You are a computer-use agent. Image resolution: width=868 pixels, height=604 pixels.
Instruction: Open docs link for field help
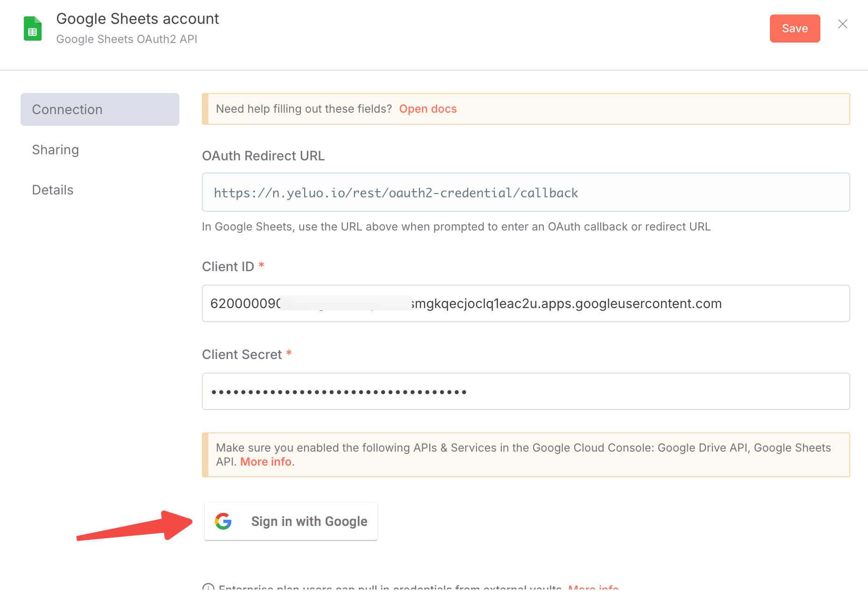[x=427, y=109]
